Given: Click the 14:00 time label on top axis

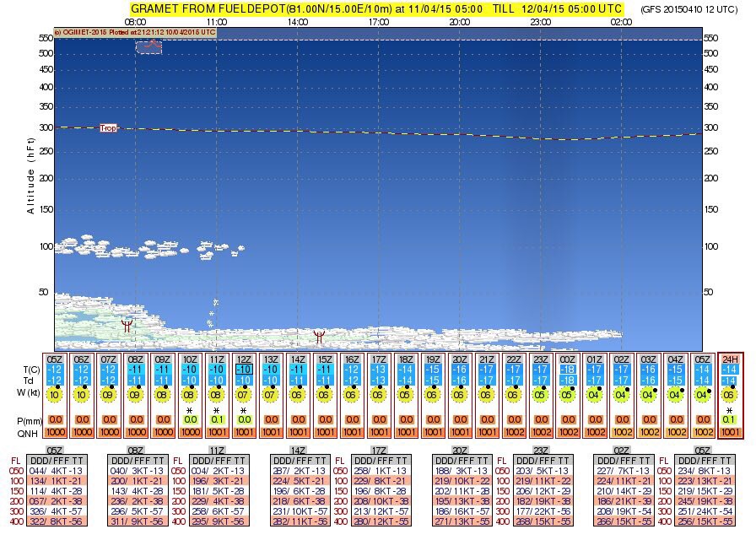Looking at the screenshot, I should tap(296, 23).
